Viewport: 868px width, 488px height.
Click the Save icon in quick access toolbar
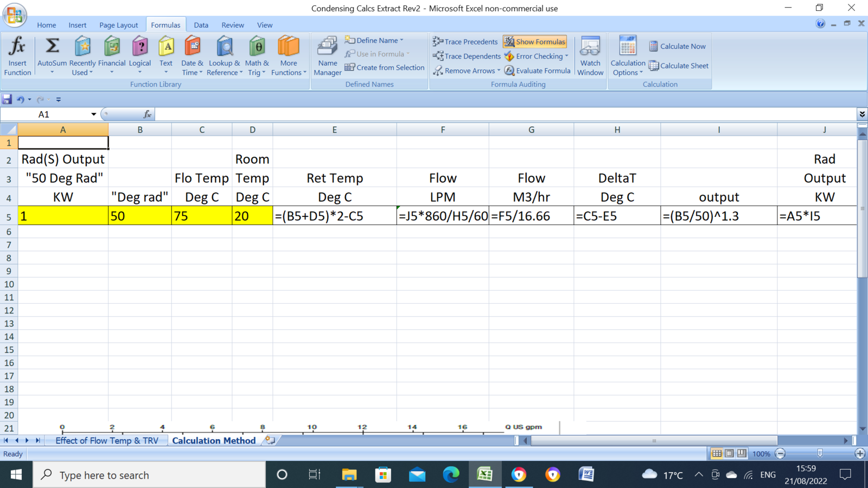pos(7,99)
